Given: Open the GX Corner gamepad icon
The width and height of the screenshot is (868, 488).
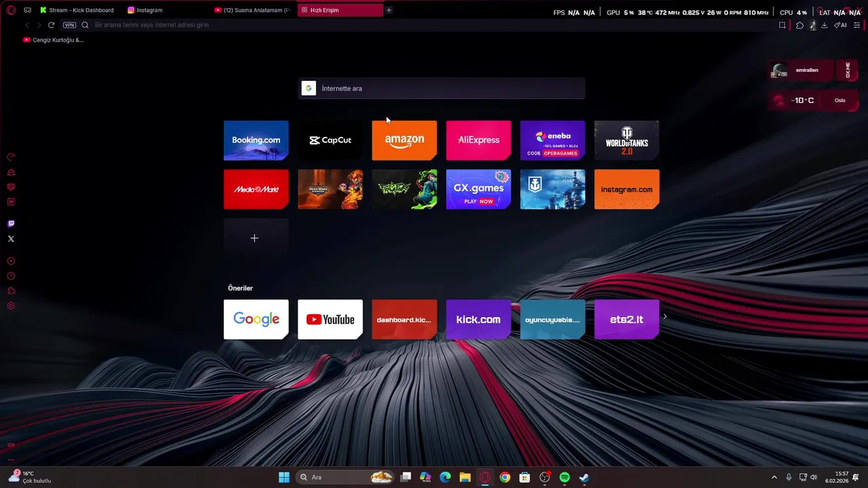Looking at the screenshot, I should [27, 10].
